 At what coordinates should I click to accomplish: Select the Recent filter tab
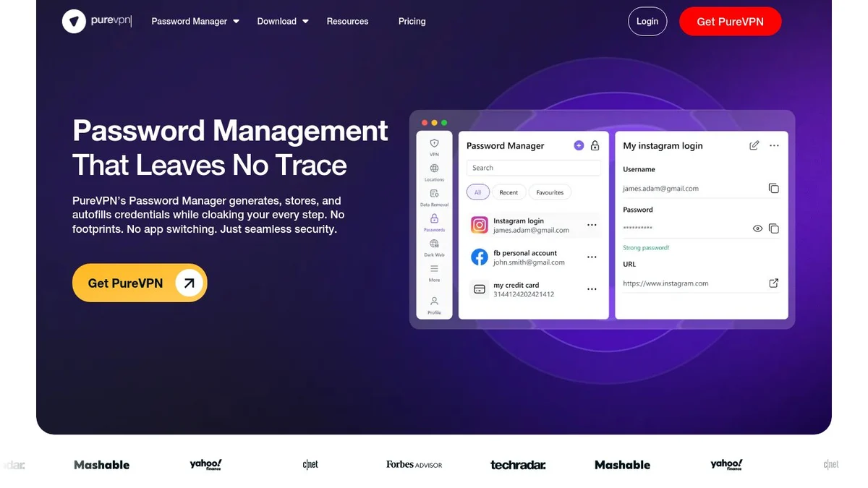[509, 192]
